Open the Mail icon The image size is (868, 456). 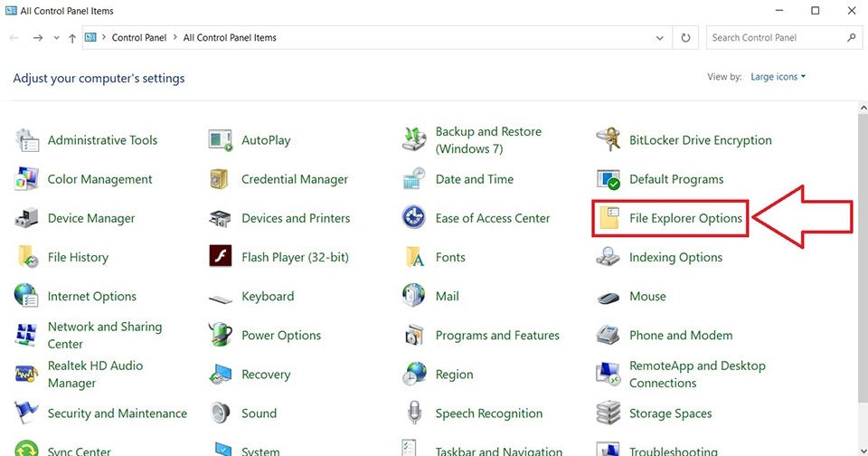414,296
